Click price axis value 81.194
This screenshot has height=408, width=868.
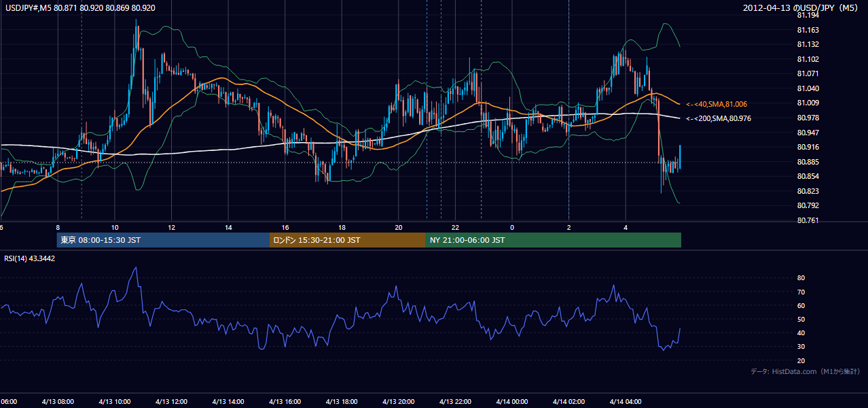808,15
